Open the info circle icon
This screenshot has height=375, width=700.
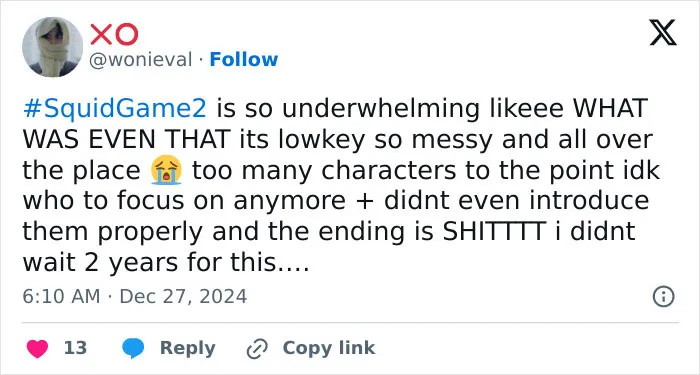[x=663, y=297]
